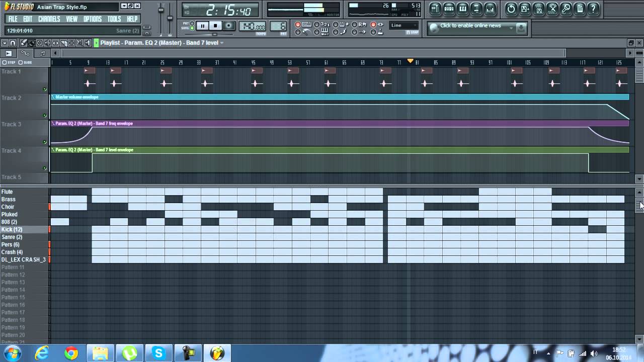
Task: Click the tempo 140.000 display
Action: (x=252, y=26)
